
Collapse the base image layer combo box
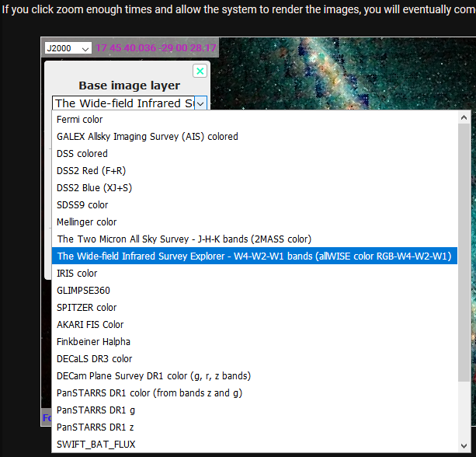coord(200,103)
